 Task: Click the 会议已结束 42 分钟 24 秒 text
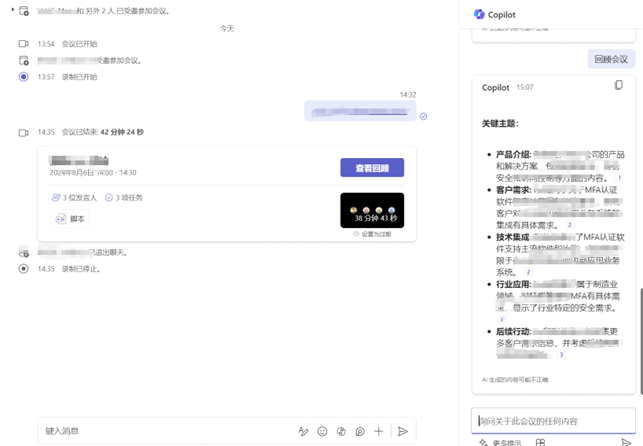[x=103, y=132]
